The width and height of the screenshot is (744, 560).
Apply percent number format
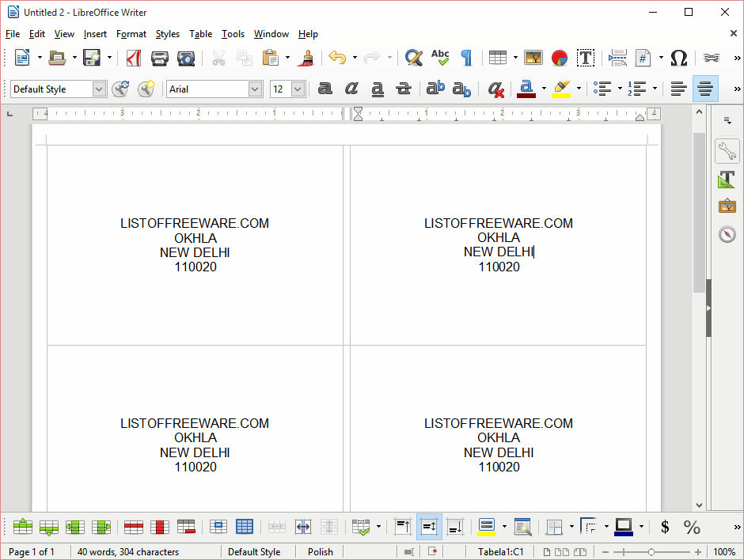pos(692,527)
